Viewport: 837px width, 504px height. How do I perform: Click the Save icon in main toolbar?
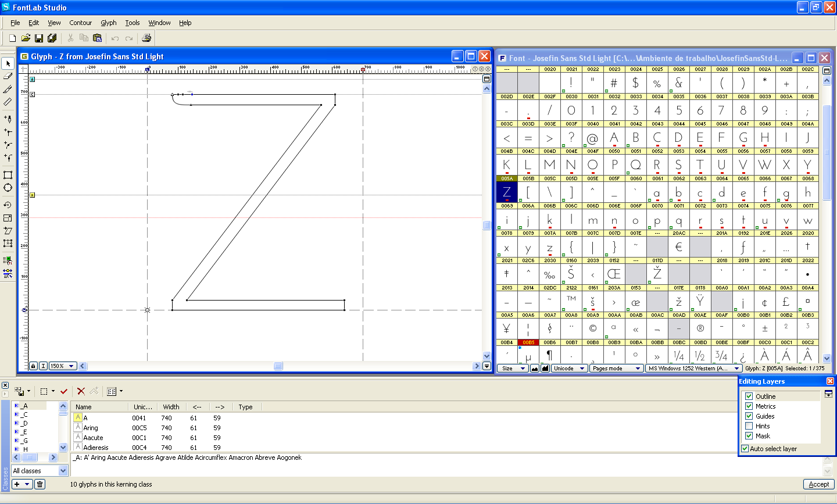[39, 38]
